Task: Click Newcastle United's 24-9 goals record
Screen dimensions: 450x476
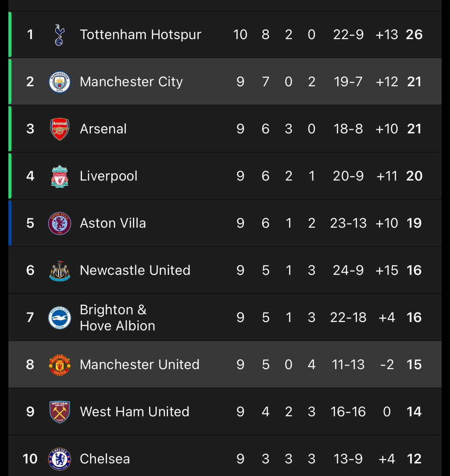Action: pos(348,270)
